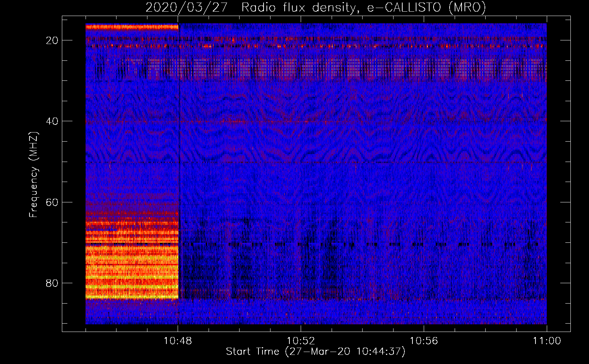
Task: Click the time tick label "10:52"
Action: point(301,341)
